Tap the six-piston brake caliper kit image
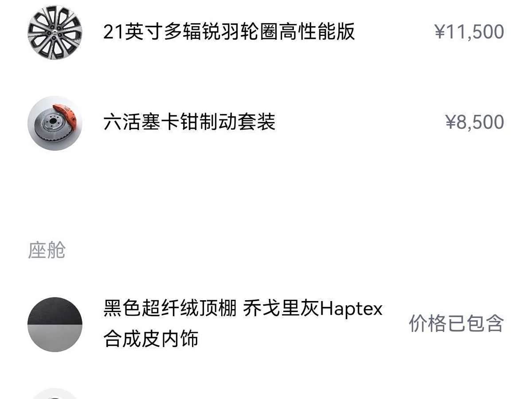This screenshot has height=399, width=532. coord(55,123)
